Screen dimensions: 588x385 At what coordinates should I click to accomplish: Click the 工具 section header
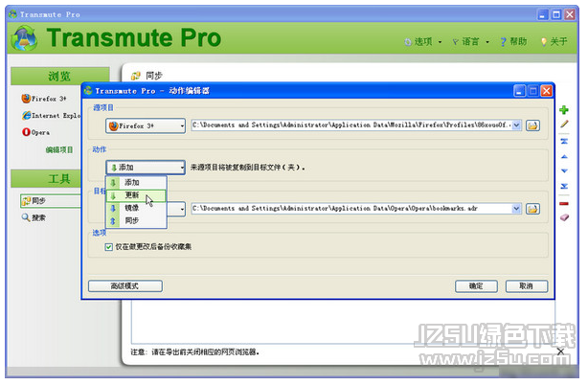(x=47, y=178)
